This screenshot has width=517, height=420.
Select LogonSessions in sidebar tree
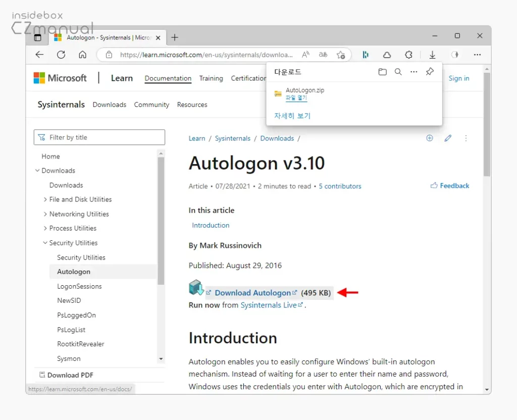pyautogui.click(x=79, y=286)
